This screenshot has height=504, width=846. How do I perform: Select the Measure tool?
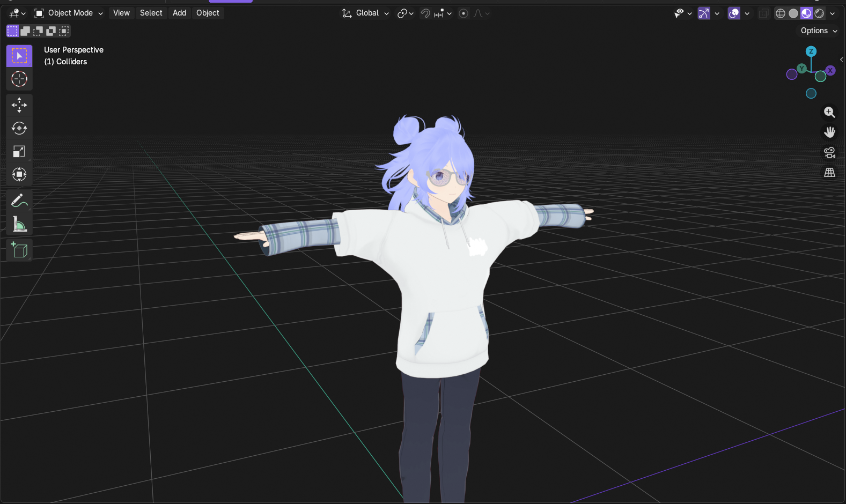(x=19, y=224)
